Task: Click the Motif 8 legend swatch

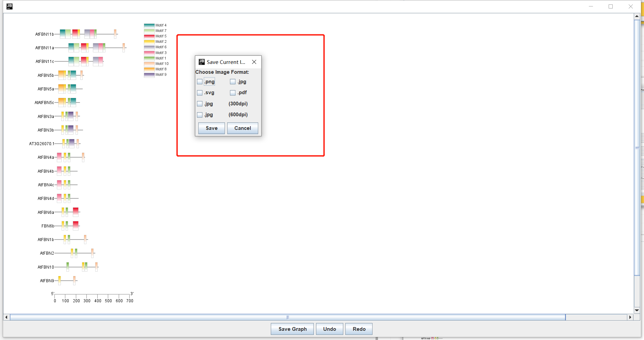Action: (x=149, y=69)
